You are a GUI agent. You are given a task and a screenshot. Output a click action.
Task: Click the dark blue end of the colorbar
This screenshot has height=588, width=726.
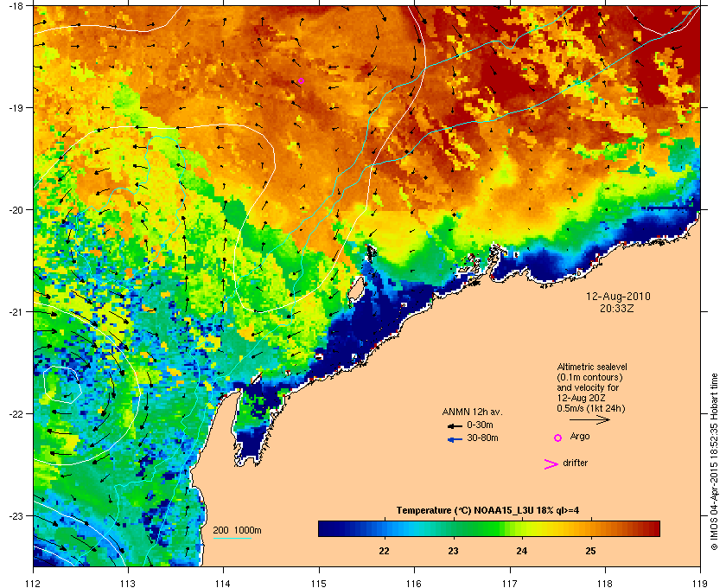tap(326, 528)
